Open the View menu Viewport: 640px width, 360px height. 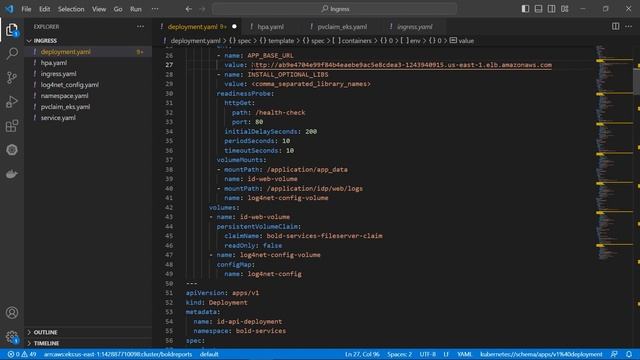99,9
